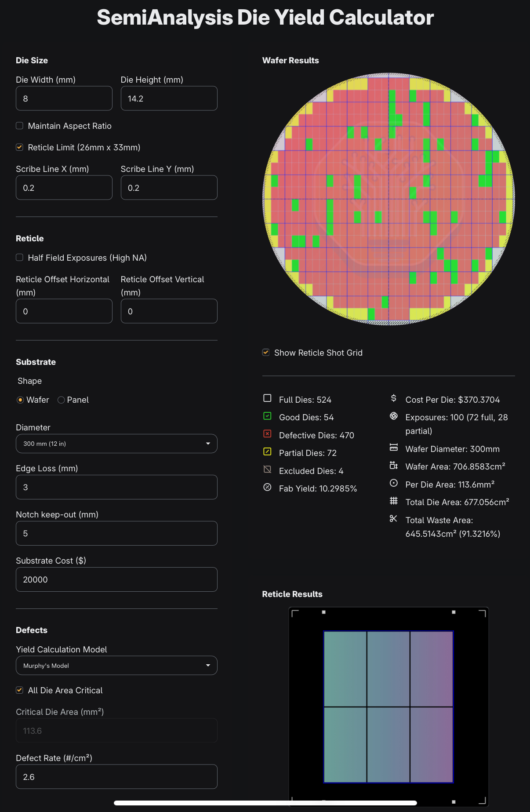
Task: Click the reticle layout preview image
Action: pyautogui.click(x=388, y=707)
